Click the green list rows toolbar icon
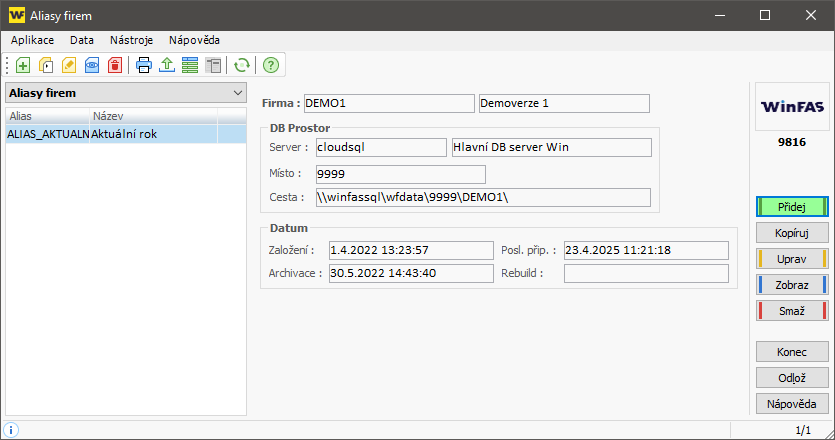Image resolution: width=835 pixels, height=440 pixels. click(x=190, y=65)
